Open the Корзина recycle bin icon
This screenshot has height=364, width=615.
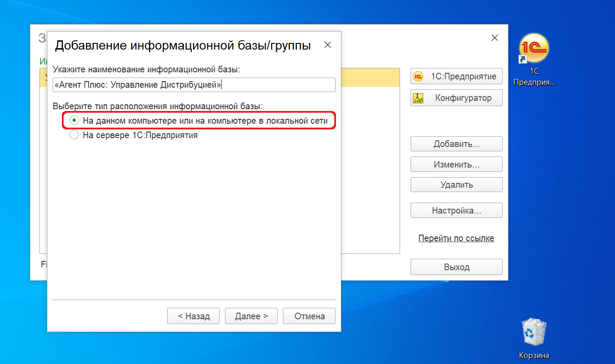coord(534,338)
